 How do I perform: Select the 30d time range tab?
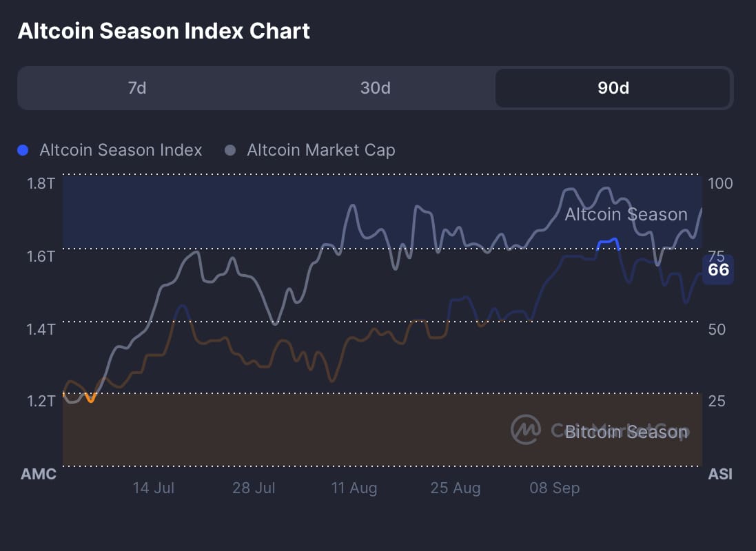pyautogui.click(x=376, y=88)
